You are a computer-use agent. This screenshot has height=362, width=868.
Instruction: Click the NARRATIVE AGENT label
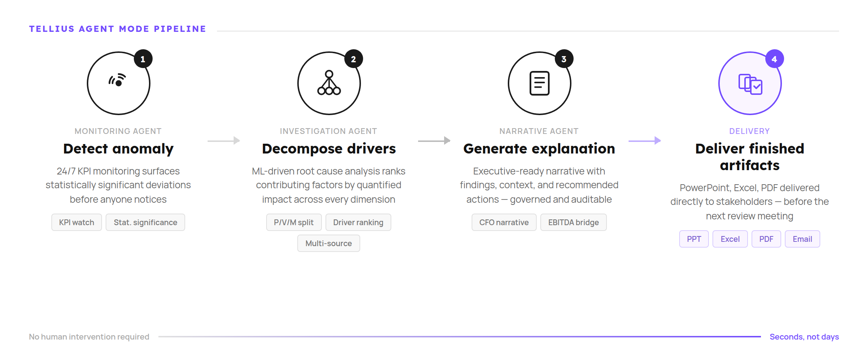coord(539,131)
